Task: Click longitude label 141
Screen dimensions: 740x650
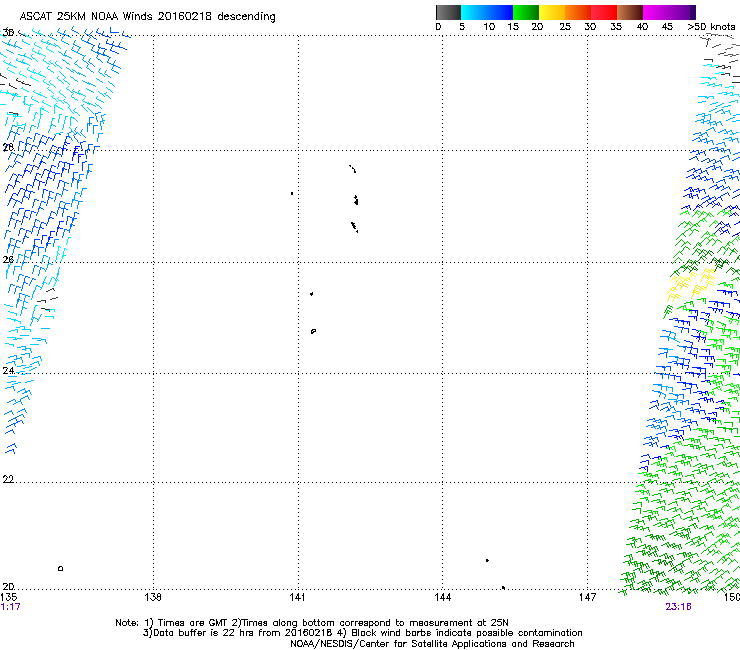Action: [297, 597]
